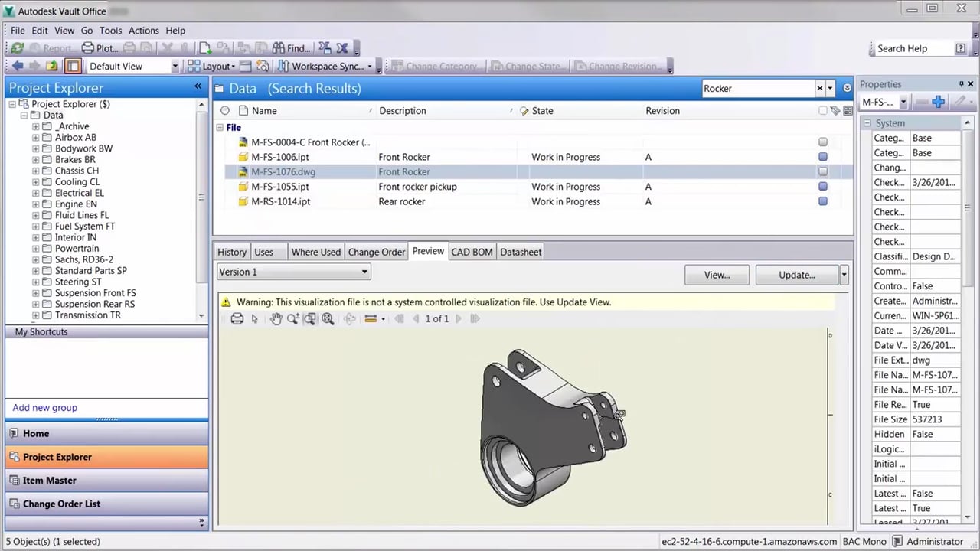Toggle checkbox on M-FS-0004-C Front Rocker row
The height and width of the screenshot is (551, 980).
823,142
